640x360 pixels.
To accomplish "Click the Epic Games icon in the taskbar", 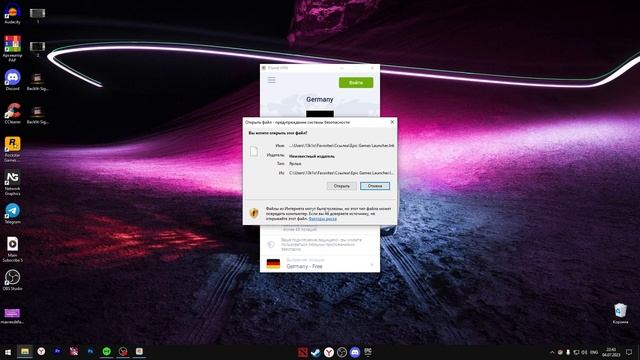I will point(368,352).
